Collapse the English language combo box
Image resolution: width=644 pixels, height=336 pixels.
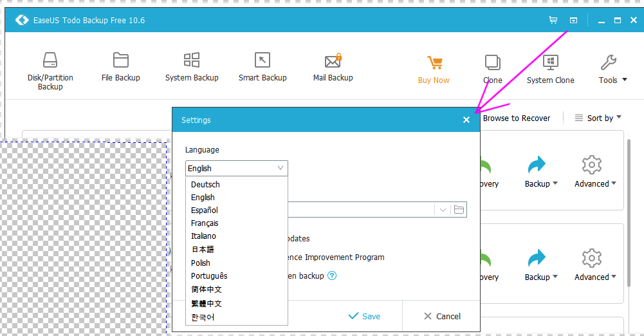[237, 169]
